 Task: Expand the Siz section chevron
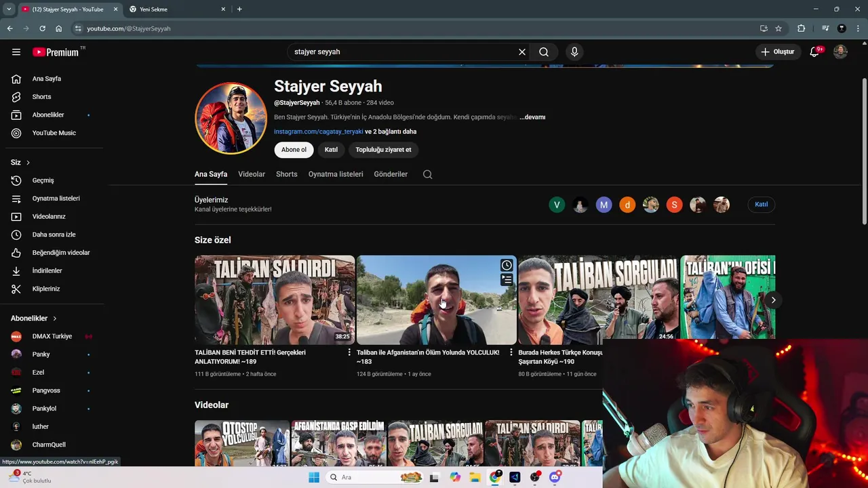28,163
